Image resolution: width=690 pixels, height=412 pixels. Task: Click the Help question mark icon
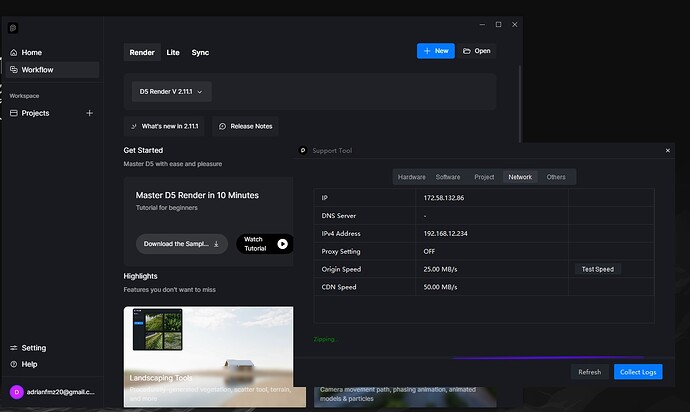coord(14,364)
